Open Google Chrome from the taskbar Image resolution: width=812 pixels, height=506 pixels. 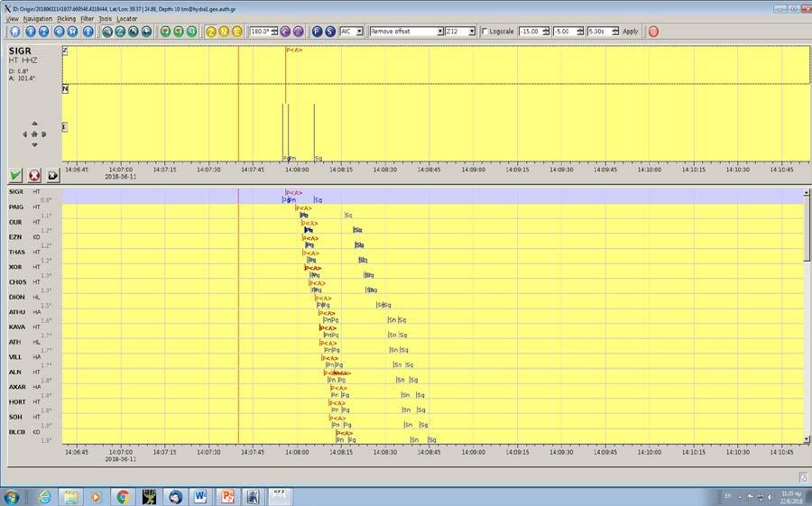[123, 497]
